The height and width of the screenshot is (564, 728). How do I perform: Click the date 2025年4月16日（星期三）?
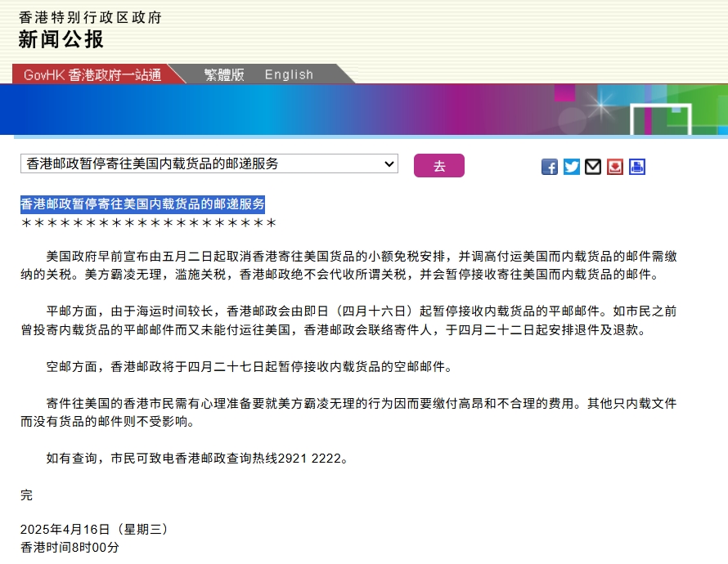tap(94, 529)
